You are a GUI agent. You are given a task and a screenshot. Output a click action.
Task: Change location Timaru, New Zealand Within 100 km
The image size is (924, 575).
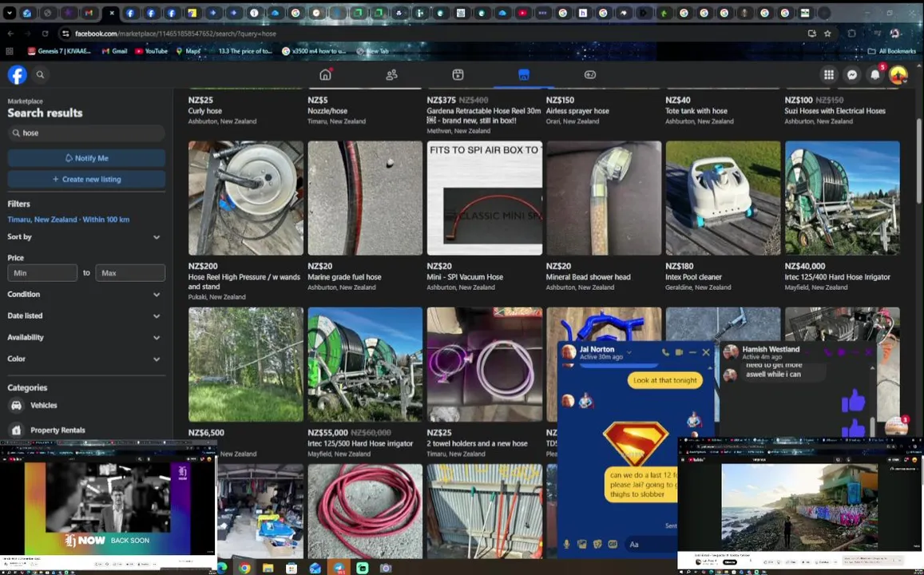pos(69,219)
